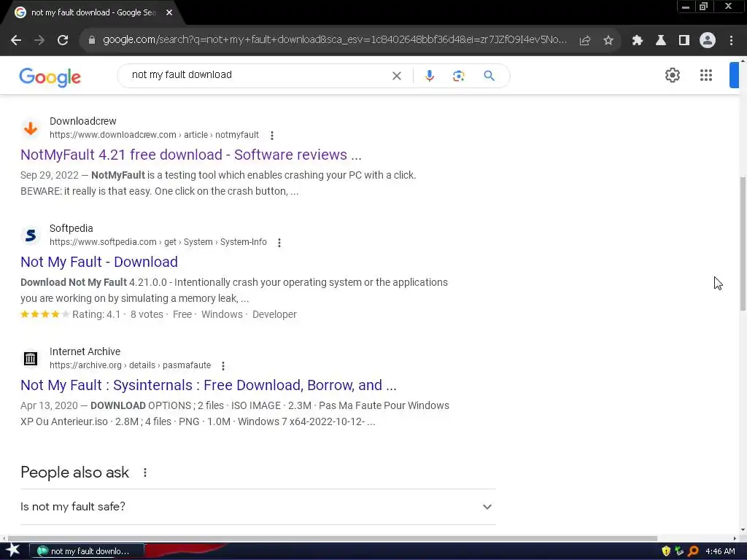The image size is (747, 560).
Task: Open Softpedia result more options menu
Action: click(279, 242)
